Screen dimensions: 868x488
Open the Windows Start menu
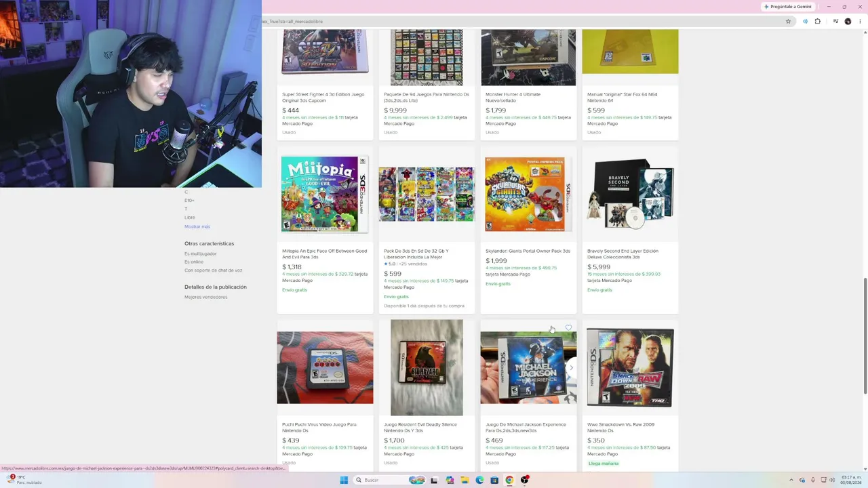coord(344,480)
